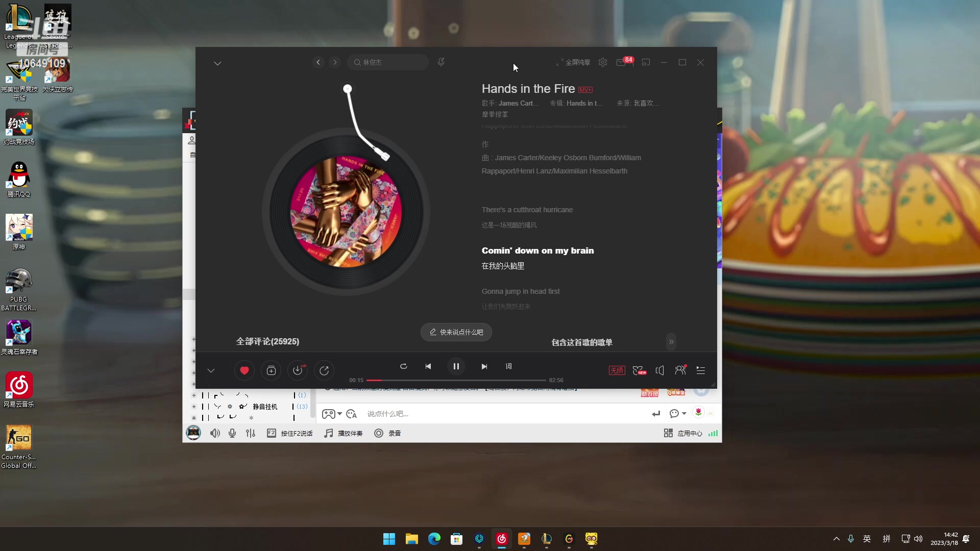Toggle desktop lyrics 词 button

point(508,366)
